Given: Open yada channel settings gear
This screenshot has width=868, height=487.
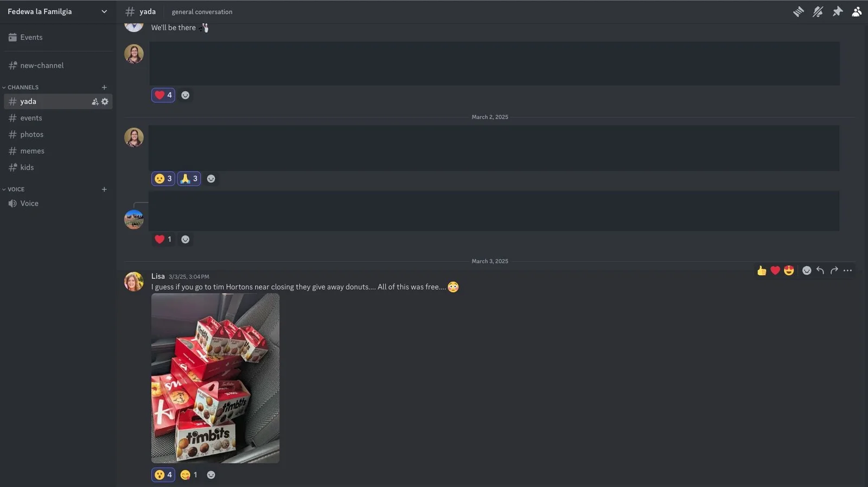Looking at the screenshot, I should point(105,102).
